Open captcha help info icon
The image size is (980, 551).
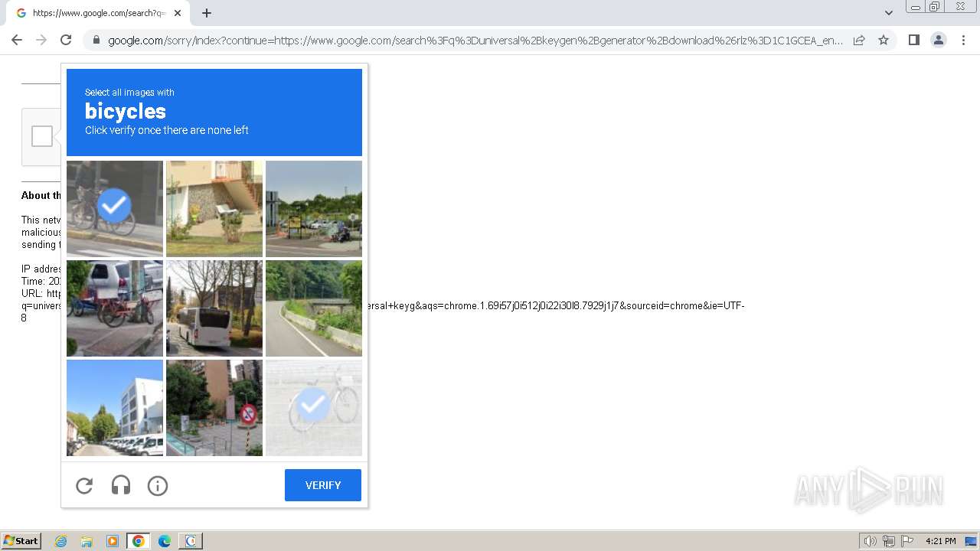[x=158, y=485]
